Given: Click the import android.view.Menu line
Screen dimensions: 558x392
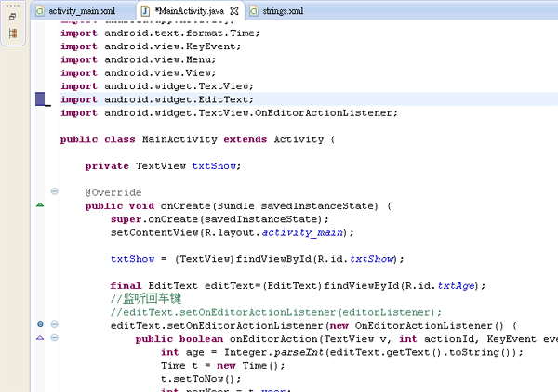Looking at the screenshot, I should click(x=138, y=59).
